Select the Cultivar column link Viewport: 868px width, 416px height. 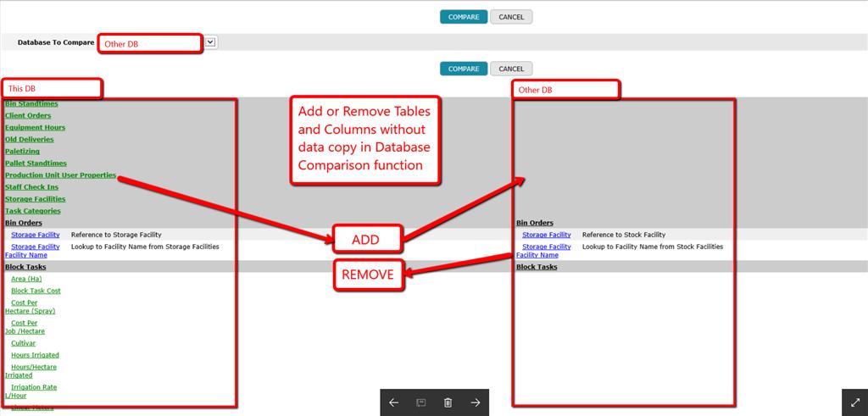(x=23, y=343)
